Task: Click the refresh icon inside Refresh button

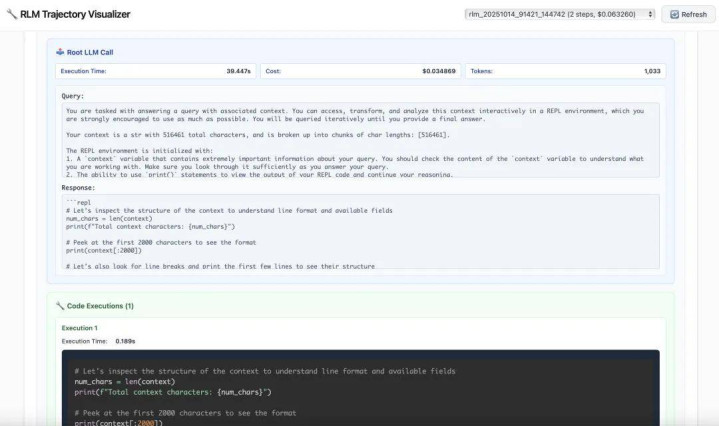Action: coord(675,15)
